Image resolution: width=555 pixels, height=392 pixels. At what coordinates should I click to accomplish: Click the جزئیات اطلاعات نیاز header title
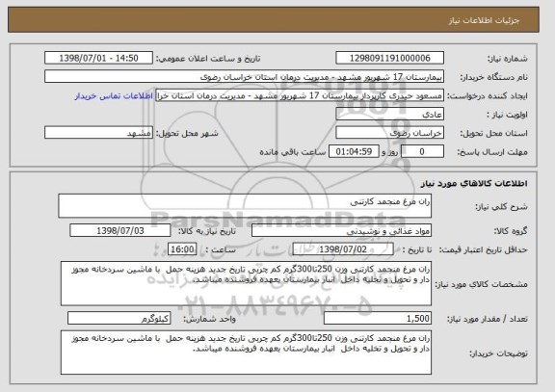tap(484, 20)
